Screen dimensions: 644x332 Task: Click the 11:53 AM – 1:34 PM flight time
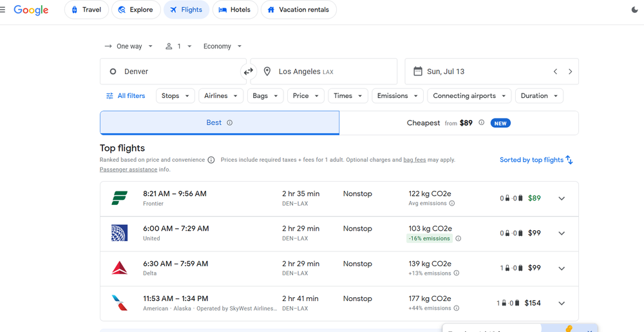point(175,298)
